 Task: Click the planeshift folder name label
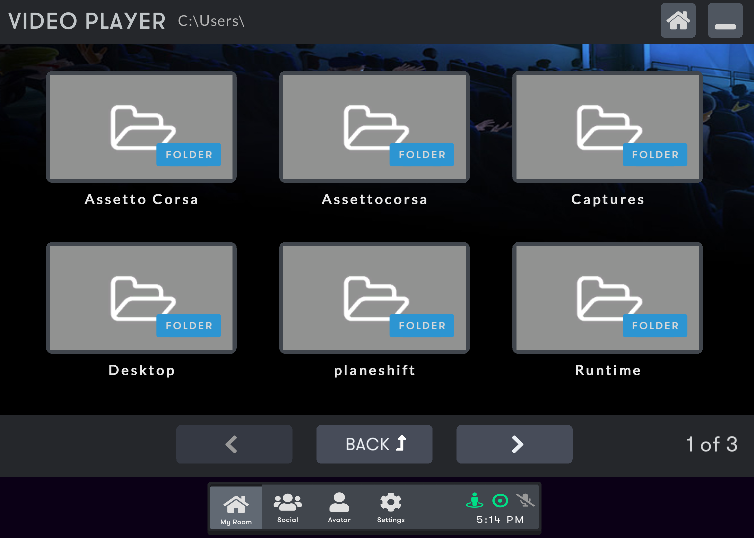(375, 370)
